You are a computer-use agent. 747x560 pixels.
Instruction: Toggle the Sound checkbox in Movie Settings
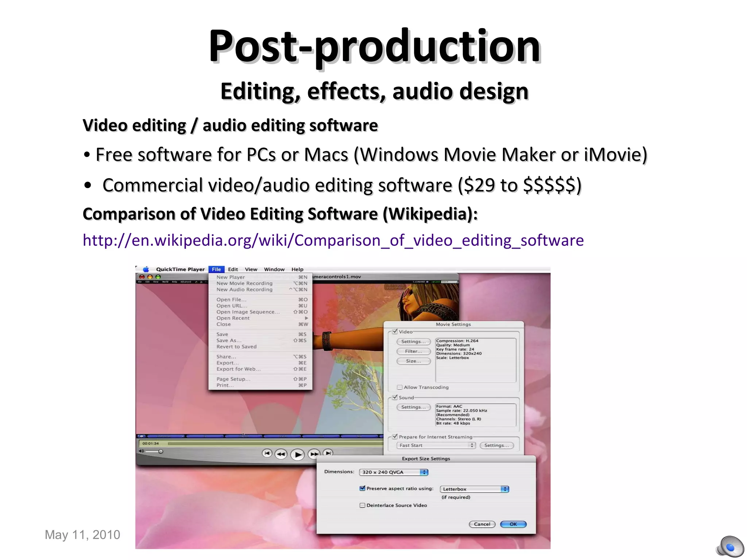click(395, 397)
